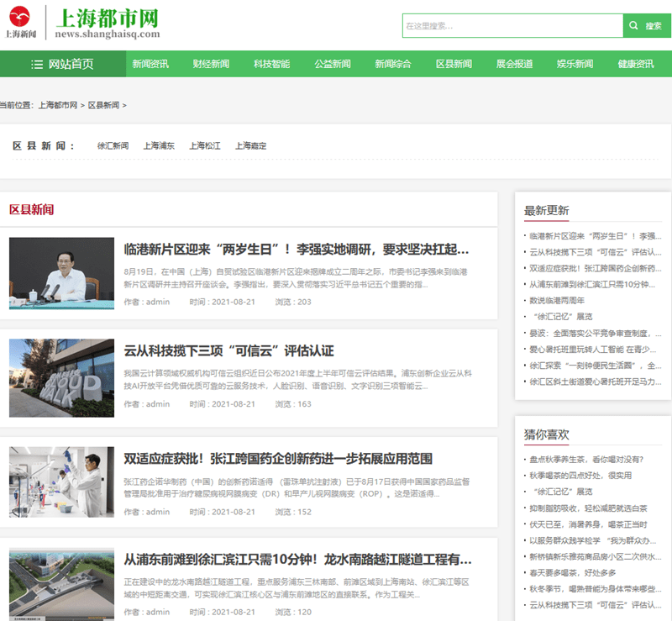
Task: Click the 上海都市网 breadcrumb link
Action: click(58, 105)
